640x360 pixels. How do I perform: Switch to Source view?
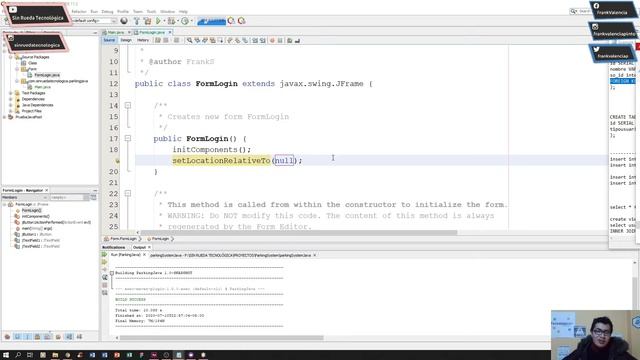tap(109, 40)
